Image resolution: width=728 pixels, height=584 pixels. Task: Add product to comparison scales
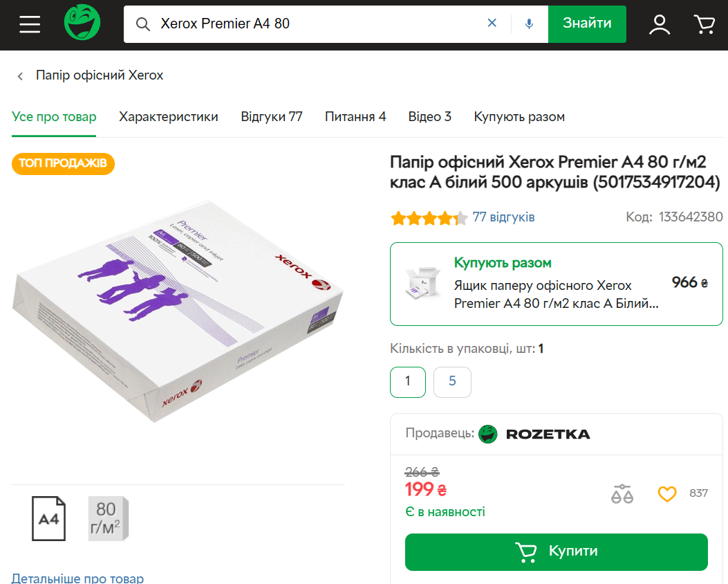622,493
